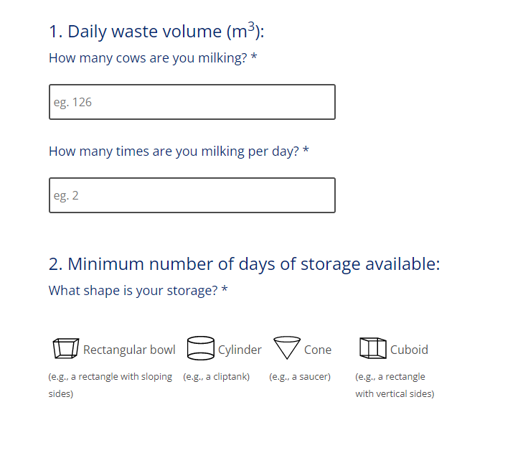The width and height of the screenshot is (528, 453).
Task: Focus the number of cows input field
Action: 192,102
